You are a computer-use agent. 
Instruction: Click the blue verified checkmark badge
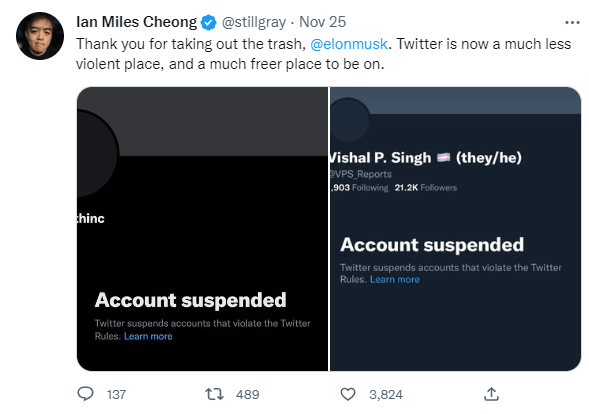tap(208, 23)
